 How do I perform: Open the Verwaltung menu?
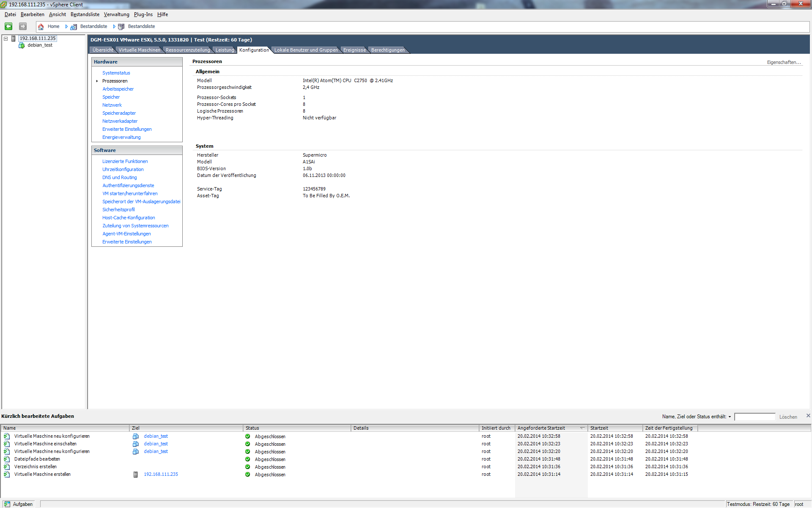pyautogui.click(x=116, y=14)
